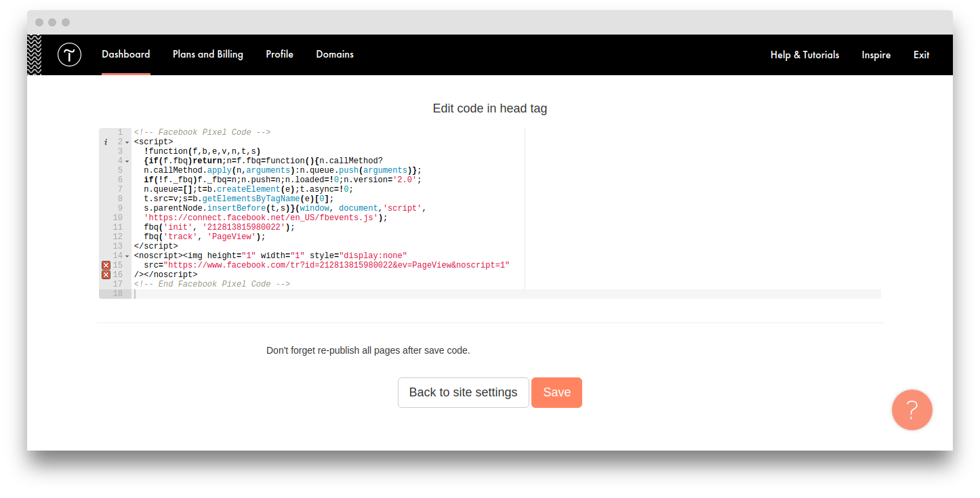Click the info annotation icon on line 2
Viewport: 980px width, 498px height.
click(x=106, y=142)
